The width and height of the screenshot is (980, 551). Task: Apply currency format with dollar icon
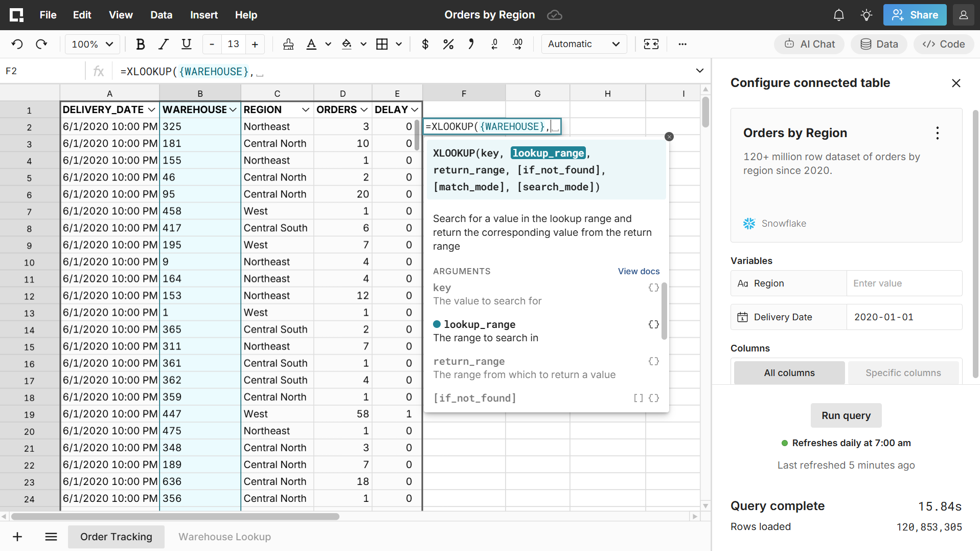425,44
